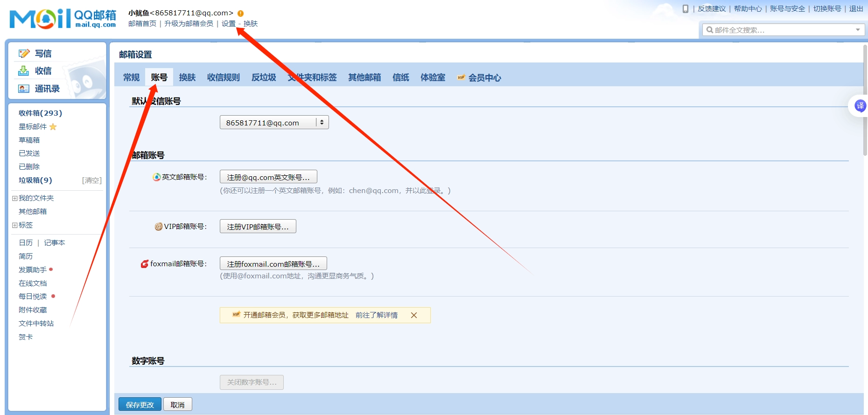Open the 草稿箱 folder
This screenshot has height=415, width=868.
point(29,140)
